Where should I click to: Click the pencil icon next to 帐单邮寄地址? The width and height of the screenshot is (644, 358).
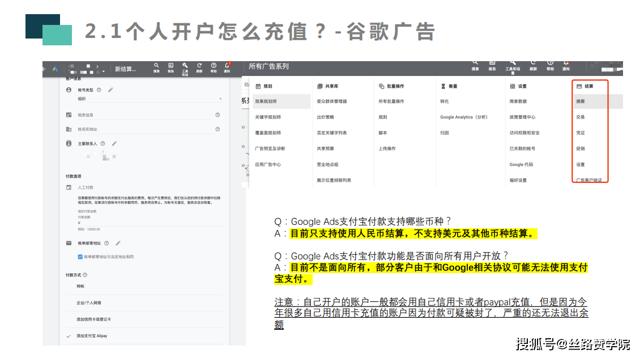pyautogui.click(x=118, y=243)
